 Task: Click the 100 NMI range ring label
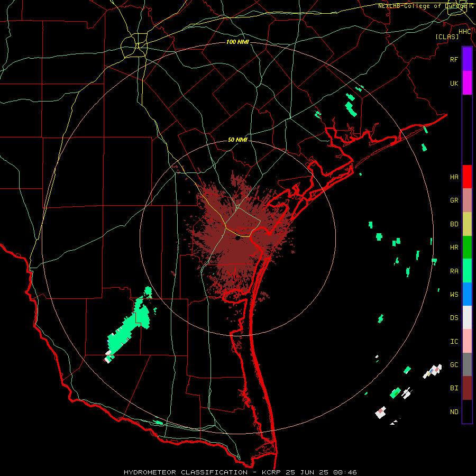coord(237,42)
